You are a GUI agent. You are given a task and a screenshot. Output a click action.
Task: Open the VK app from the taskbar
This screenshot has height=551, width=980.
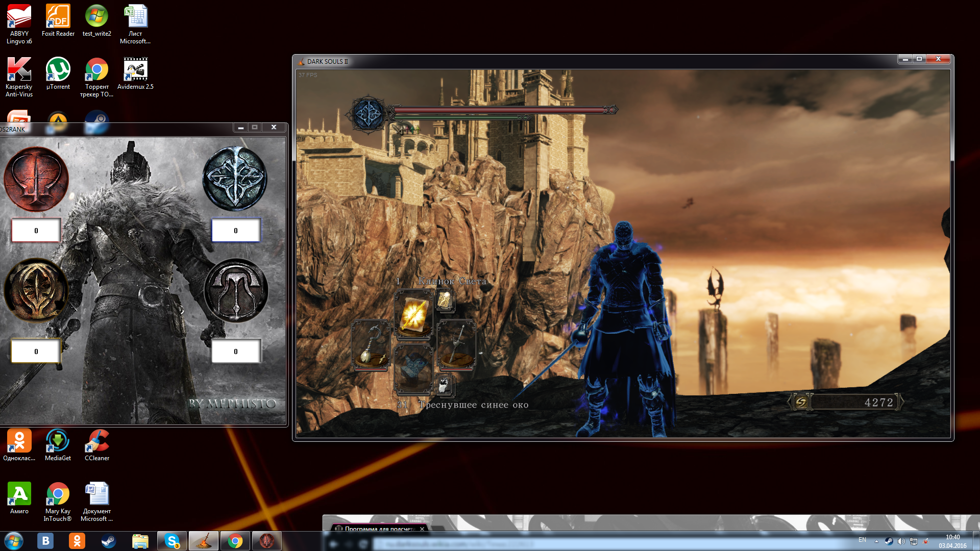point(45,541)
